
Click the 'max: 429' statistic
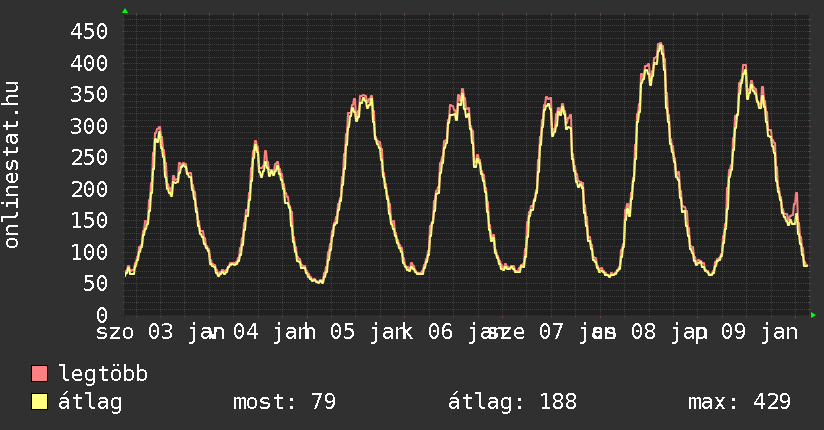tap(739, 403)
